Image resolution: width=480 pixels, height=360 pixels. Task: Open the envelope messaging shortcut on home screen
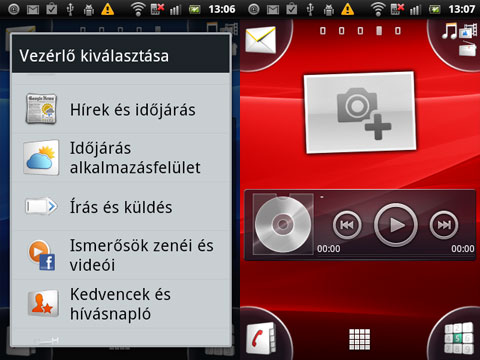coord(261,40)
